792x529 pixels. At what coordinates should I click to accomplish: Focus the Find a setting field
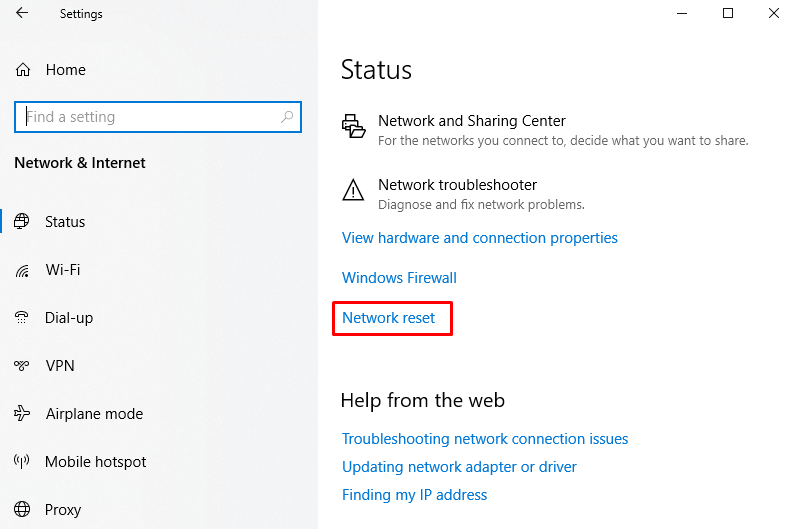[x=150, y=117]
